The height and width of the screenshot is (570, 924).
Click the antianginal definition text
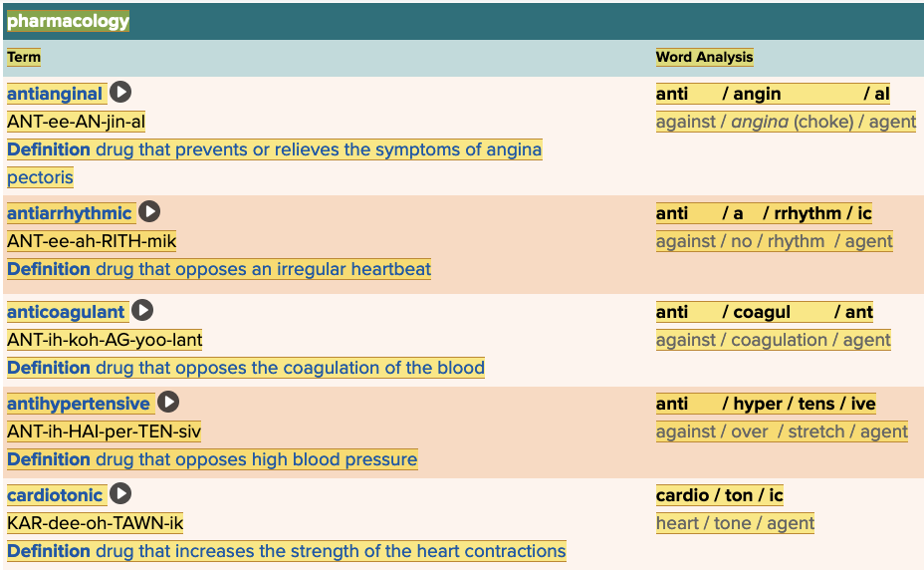pyautogui.click(x=274, y=150)
